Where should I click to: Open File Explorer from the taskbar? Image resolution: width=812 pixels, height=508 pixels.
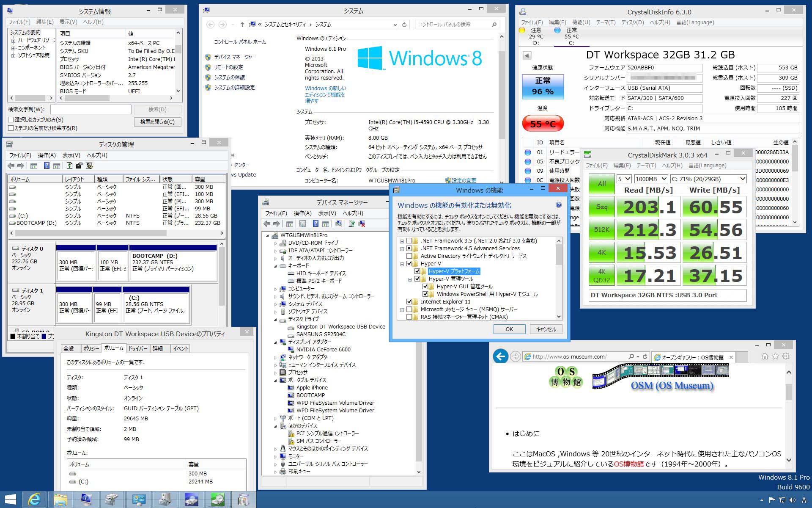60,500
